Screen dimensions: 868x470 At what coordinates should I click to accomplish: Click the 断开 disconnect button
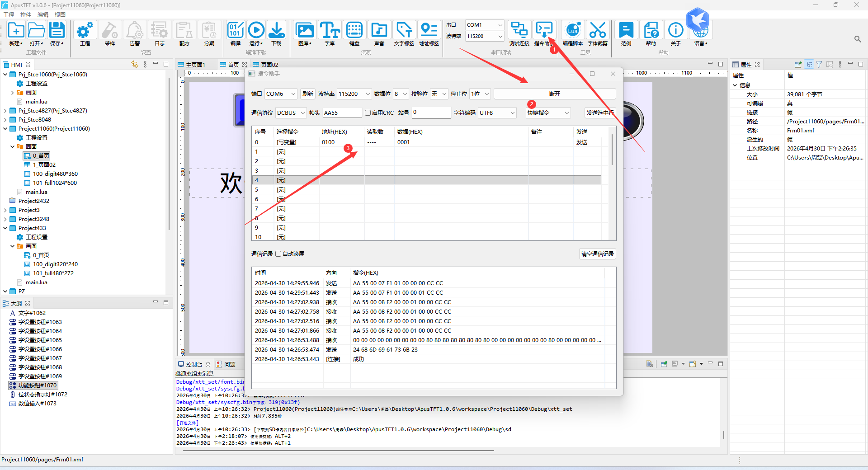tap(555, 94)
